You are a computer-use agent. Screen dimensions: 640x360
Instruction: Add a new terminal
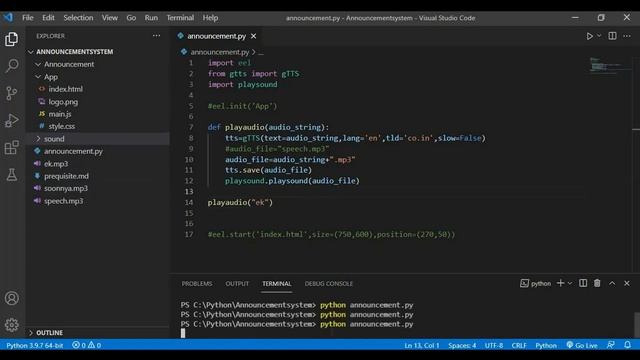coord(560,283)
